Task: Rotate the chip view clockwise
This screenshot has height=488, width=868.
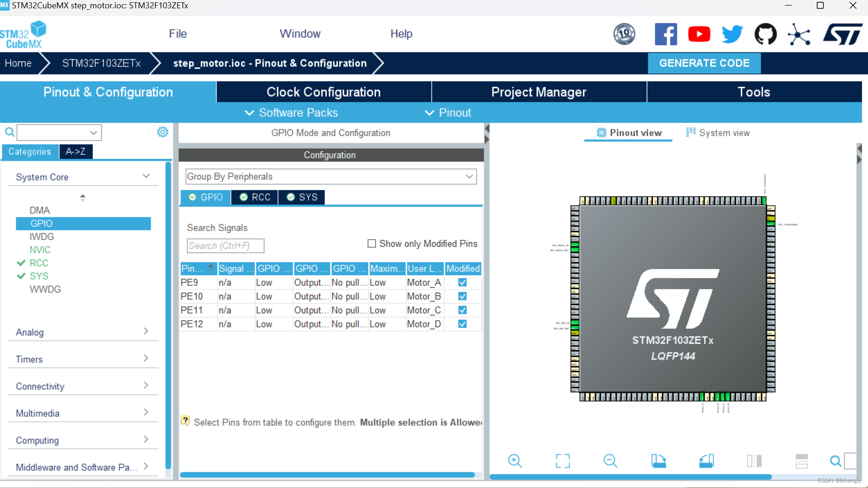Action: pos(658,460)
